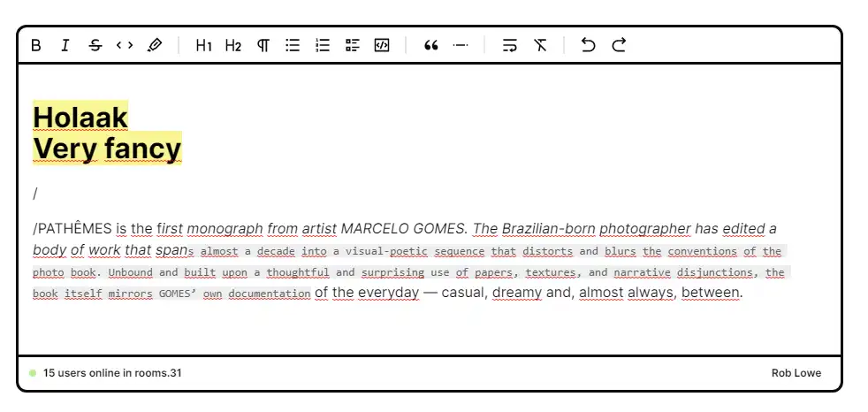Set Heading 1 style

[x=203, y=45]
